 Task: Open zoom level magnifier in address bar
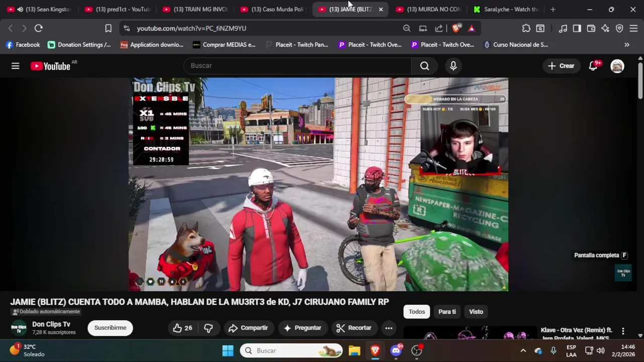(407, 28)
